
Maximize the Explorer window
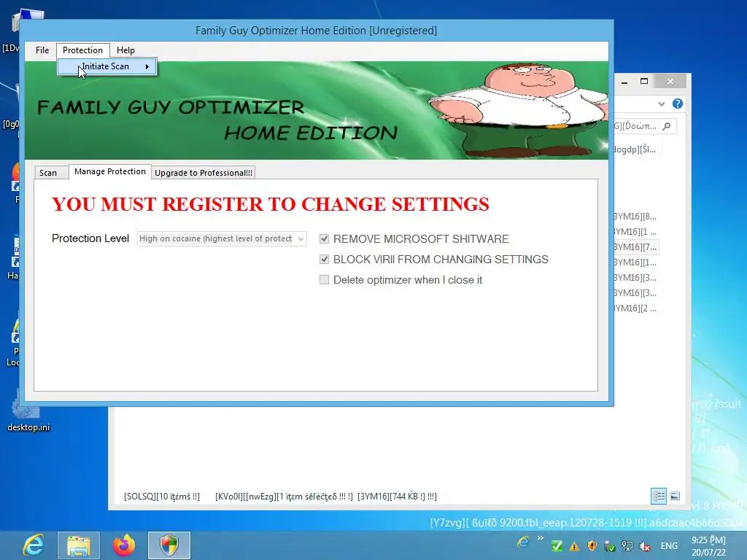[644, 82]
